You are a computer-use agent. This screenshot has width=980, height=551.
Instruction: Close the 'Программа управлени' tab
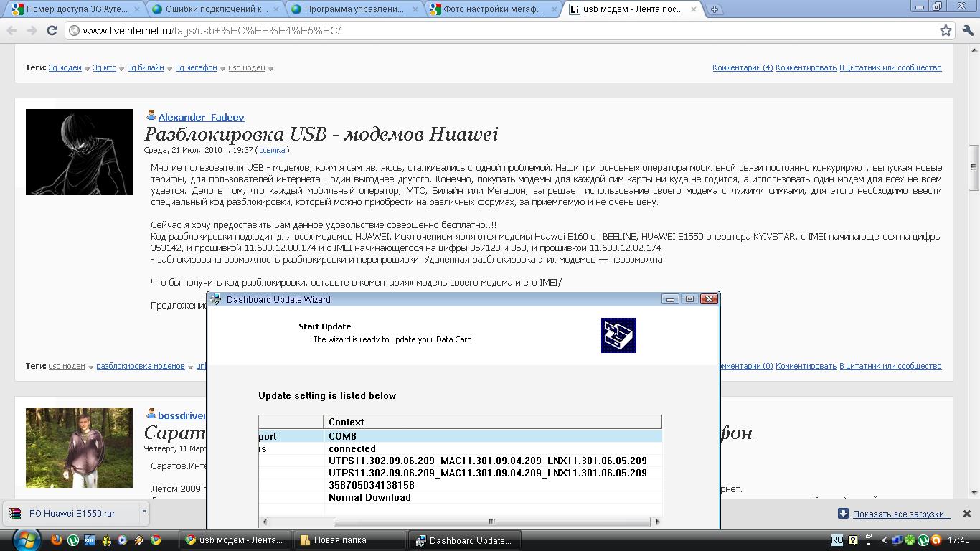click(415, 10)
